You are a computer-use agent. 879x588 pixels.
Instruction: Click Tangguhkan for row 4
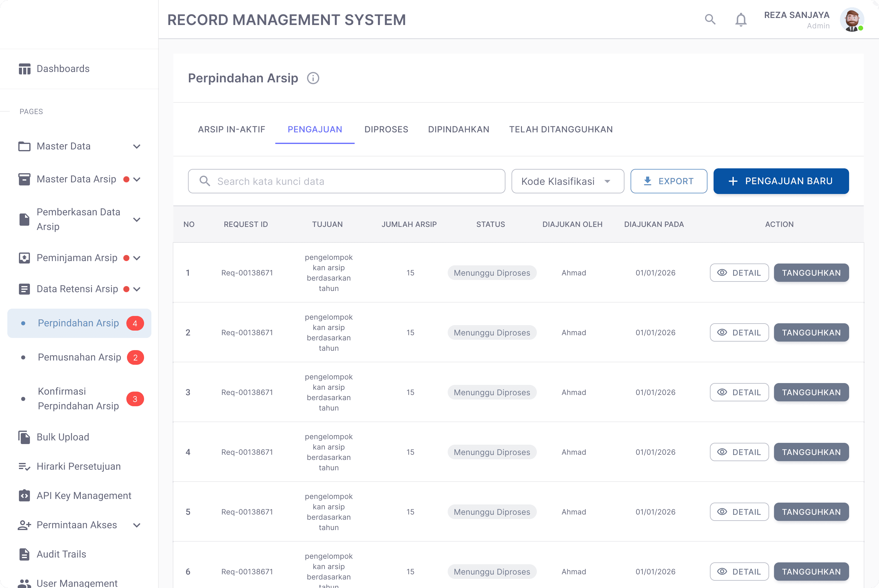(811, 452)
